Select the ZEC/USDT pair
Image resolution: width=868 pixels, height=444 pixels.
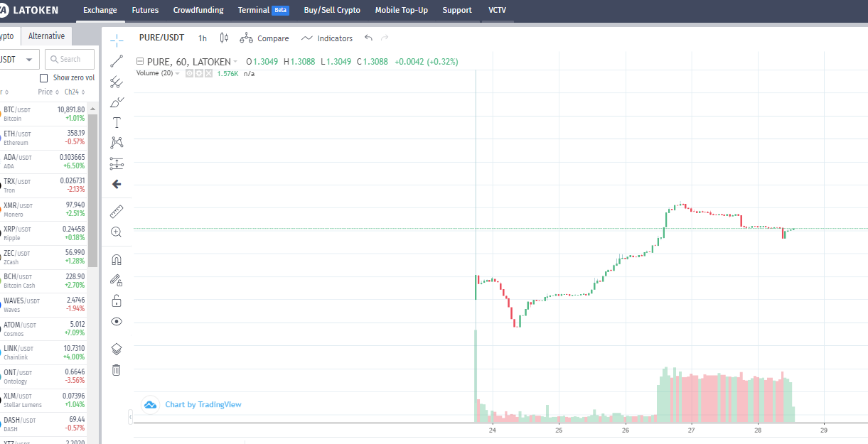point(44,257)
